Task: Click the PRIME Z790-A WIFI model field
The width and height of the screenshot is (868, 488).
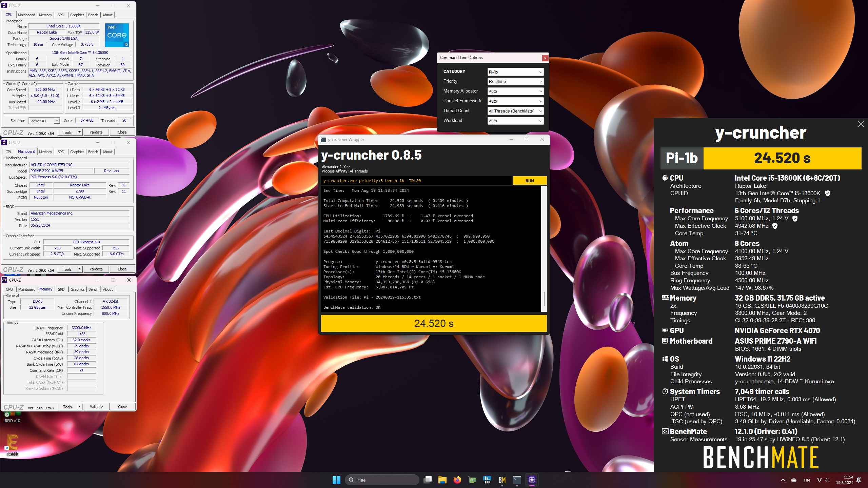Action: pos(61,171)
